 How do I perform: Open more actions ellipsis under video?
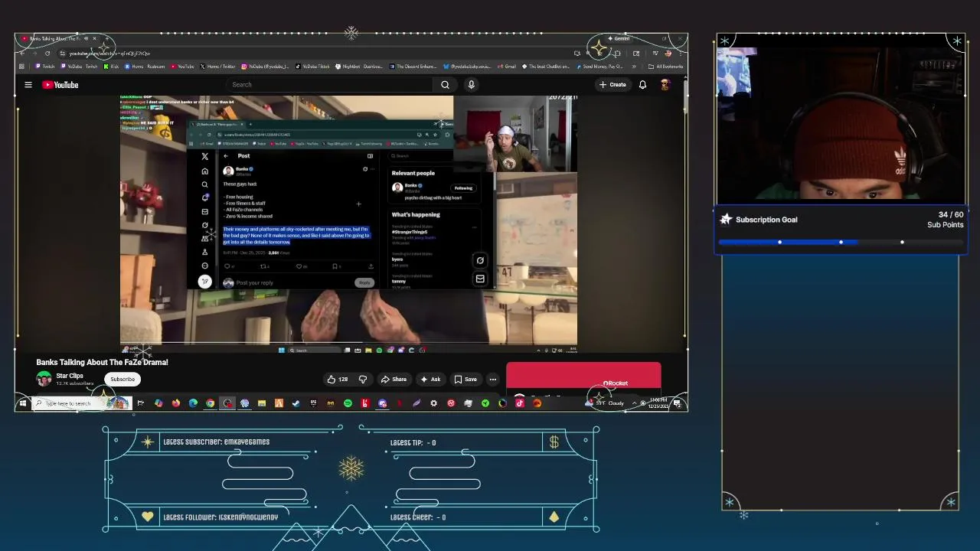coord(493,379)
